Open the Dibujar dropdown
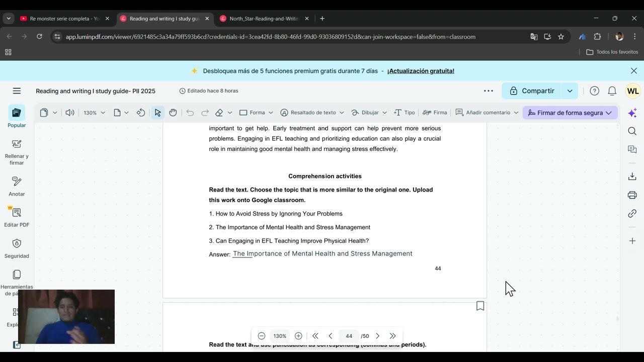644x362 pixels. tap(369, 113)
